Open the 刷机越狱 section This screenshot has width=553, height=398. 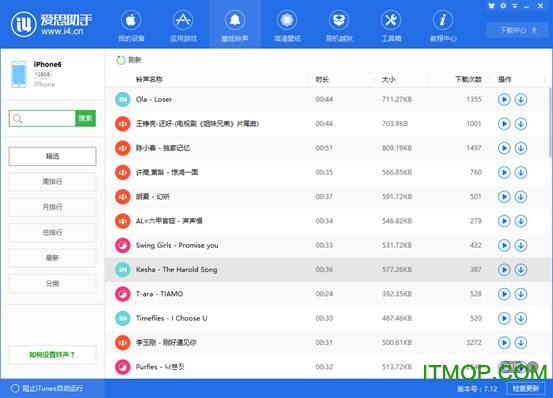pos(339,26)
